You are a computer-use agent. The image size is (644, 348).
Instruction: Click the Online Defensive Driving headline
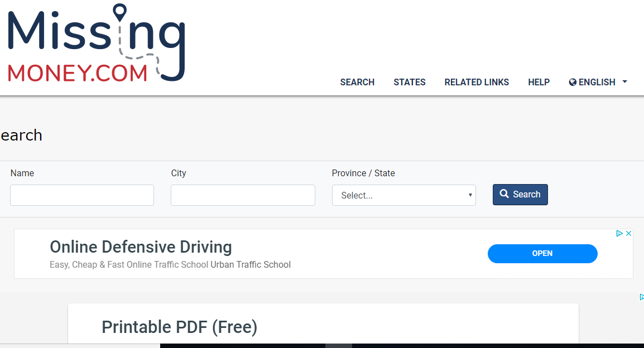(x=141, y=246)
